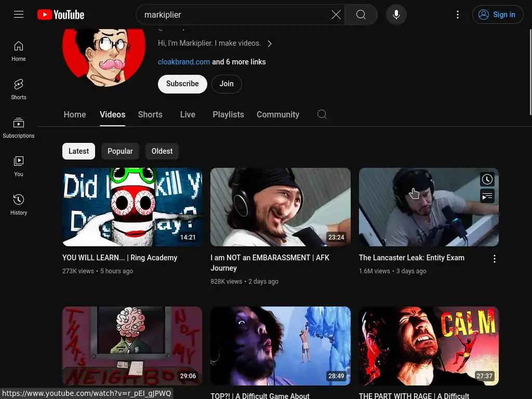Open the Ring Academy video thumbnail
The height and width of the screenshot is (399, 532).
(x=132, y=207)
